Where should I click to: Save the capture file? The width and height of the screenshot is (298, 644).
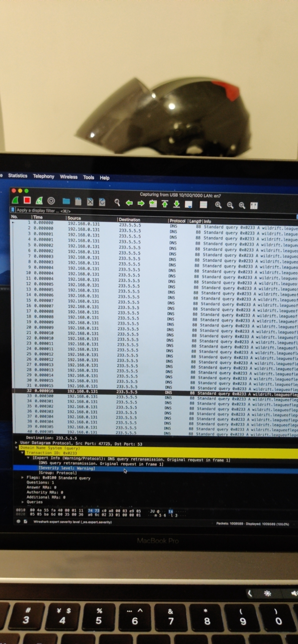(x=78, y=202)
